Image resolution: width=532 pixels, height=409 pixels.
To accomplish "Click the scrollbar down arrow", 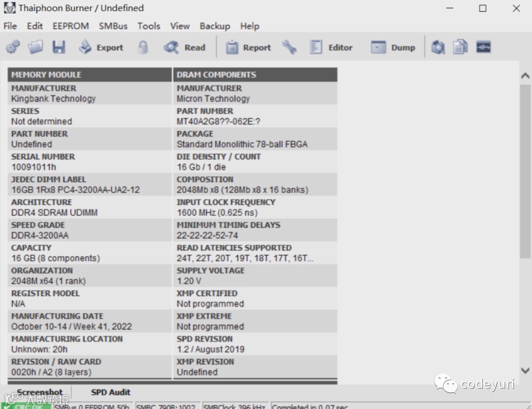I will (525, 370).
